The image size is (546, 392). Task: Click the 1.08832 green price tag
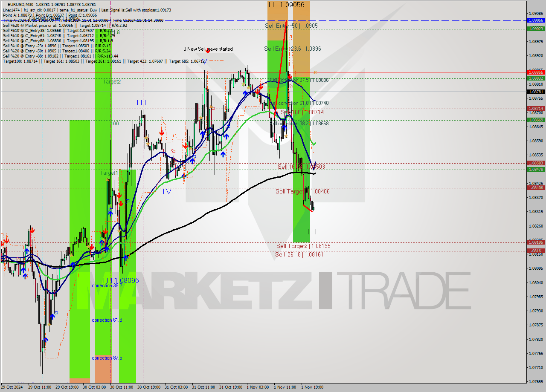536,78
